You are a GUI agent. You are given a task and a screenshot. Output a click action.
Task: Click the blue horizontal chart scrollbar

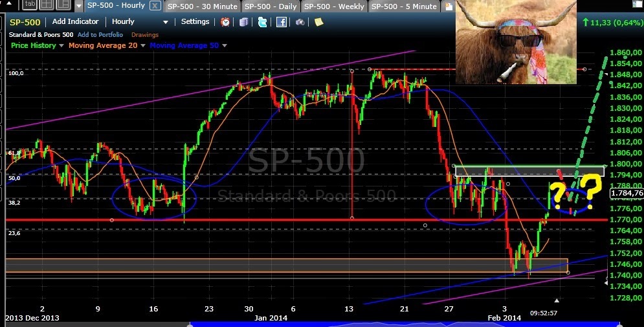tap(404, 324)
